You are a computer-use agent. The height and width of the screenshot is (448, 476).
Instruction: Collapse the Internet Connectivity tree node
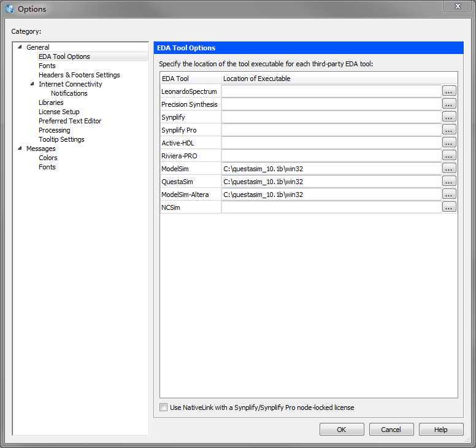(x=32, y=83)
